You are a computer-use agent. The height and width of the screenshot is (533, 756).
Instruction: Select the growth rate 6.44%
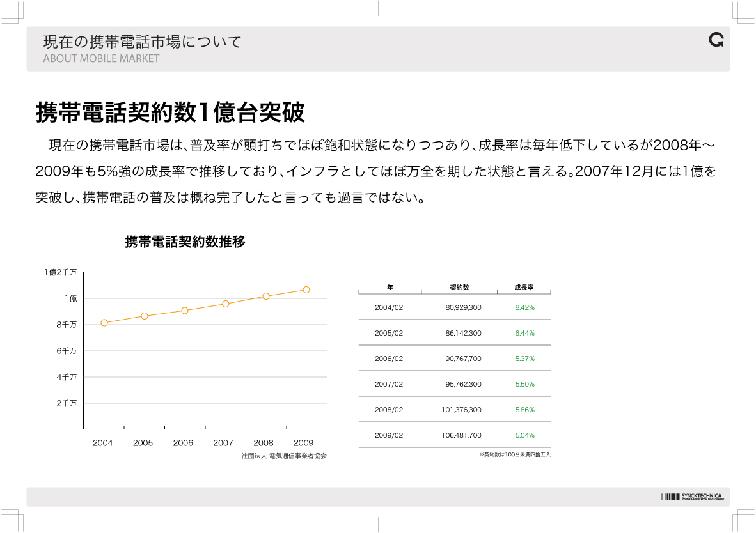(525, 333)
